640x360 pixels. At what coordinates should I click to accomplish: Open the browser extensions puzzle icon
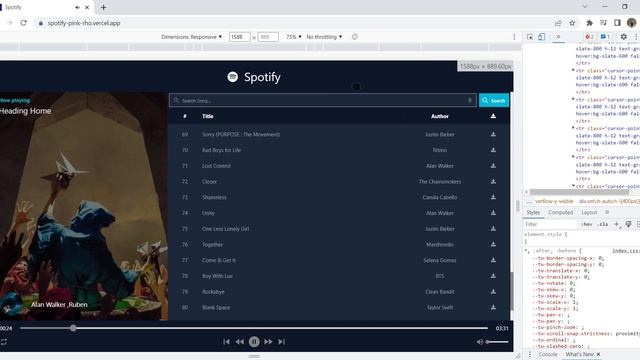[589, 23]
